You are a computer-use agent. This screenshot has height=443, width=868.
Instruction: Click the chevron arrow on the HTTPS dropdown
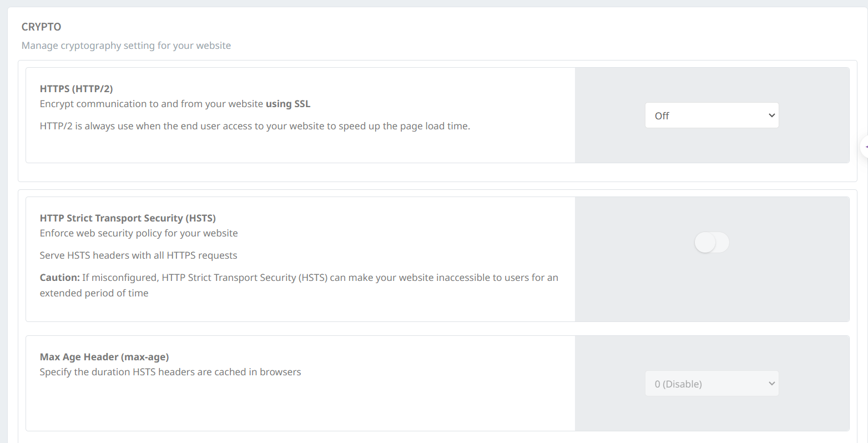tap(771, 115)
